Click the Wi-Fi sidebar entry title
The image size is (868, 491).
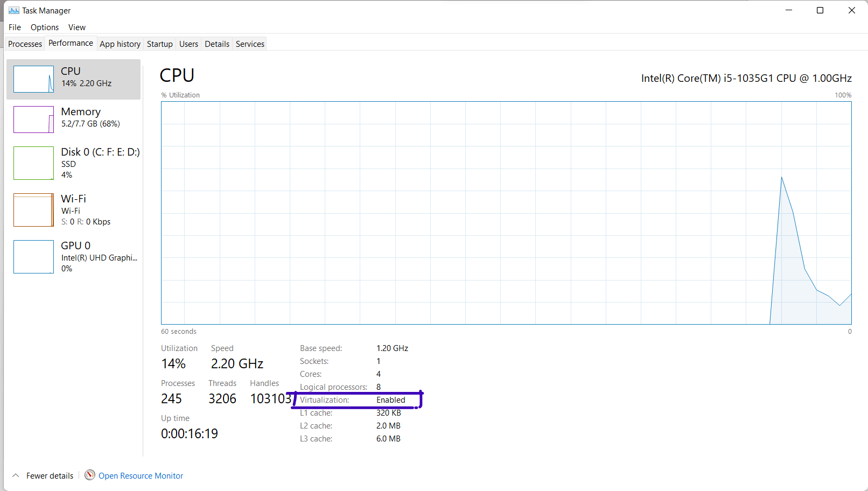click(x=73, y=199)
